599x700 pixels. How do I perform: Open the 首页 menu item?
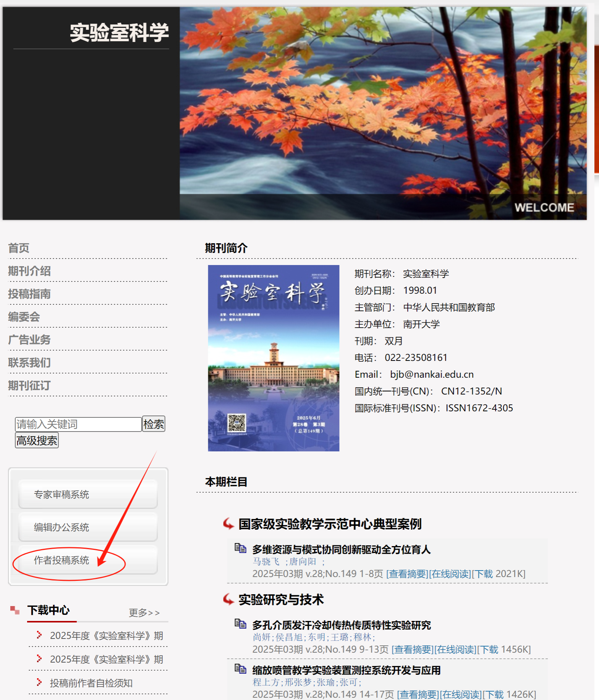tap(19, 248)
